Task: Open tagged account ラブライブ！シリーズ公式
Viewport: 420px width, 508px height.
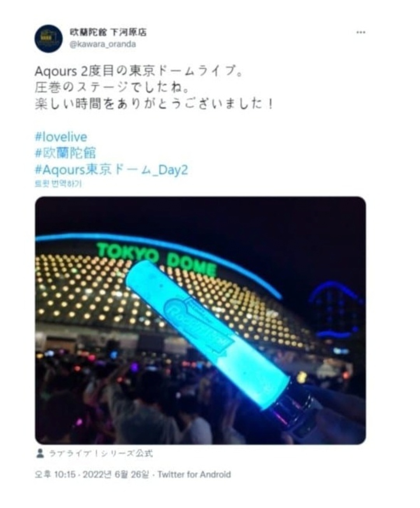Action: tap(100, 453)
